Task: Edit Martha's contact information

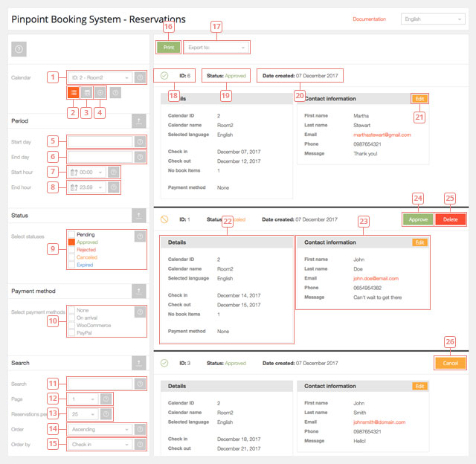Action: [x=419, y=99]
